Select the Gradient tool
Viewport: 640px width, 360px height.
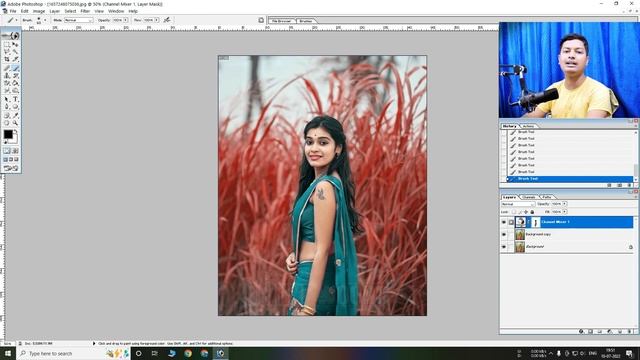pyautogui.click(x=15, y=83)
